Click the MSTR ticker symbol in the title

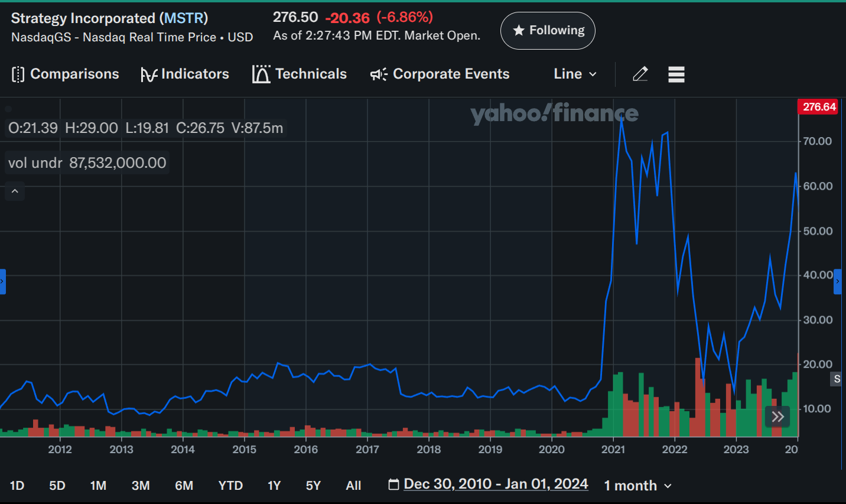point(185,18)
